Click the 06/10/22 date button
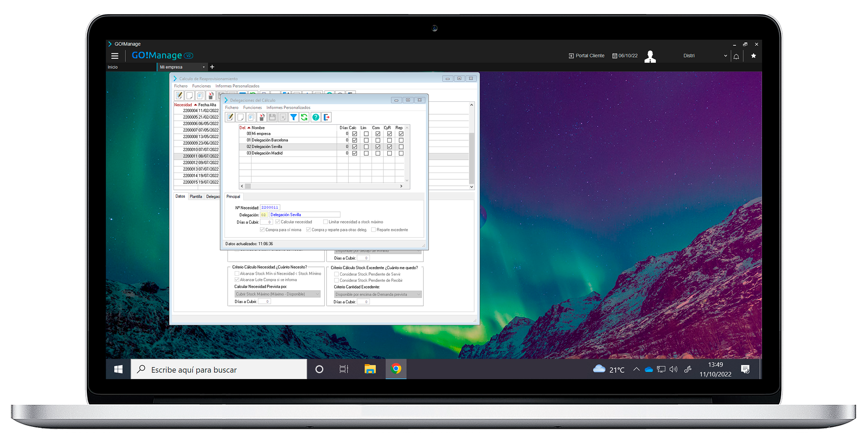Screen dimensions: 868x447 pyautogui.click(x=625, y=56)
